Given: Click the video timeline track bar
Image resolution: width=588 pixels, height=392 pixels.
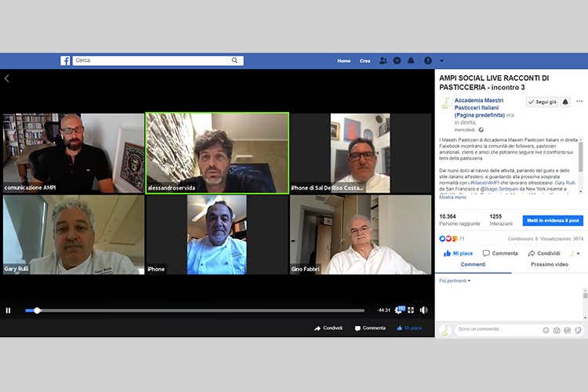Looking at the screenshot, I should click(x=194, y=310).
